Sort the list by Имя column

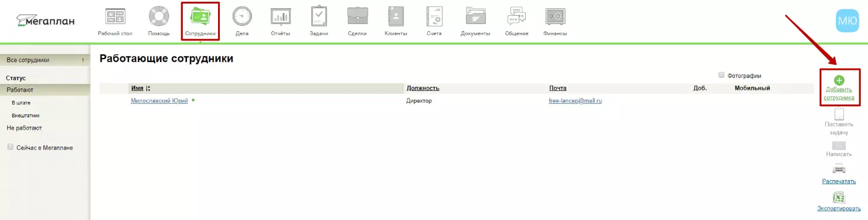[137, 88]
